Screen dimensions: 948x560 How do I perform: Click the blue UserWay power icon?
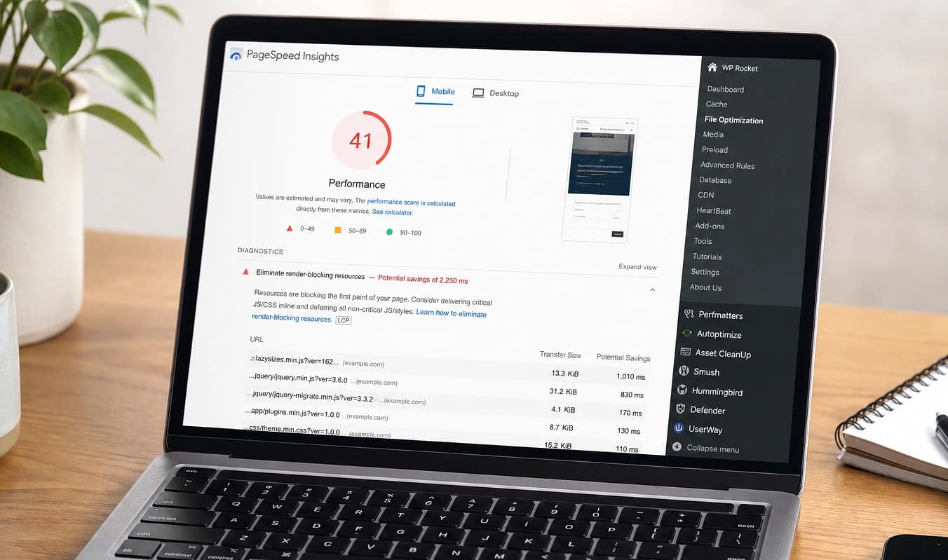(x=678, y=428)
